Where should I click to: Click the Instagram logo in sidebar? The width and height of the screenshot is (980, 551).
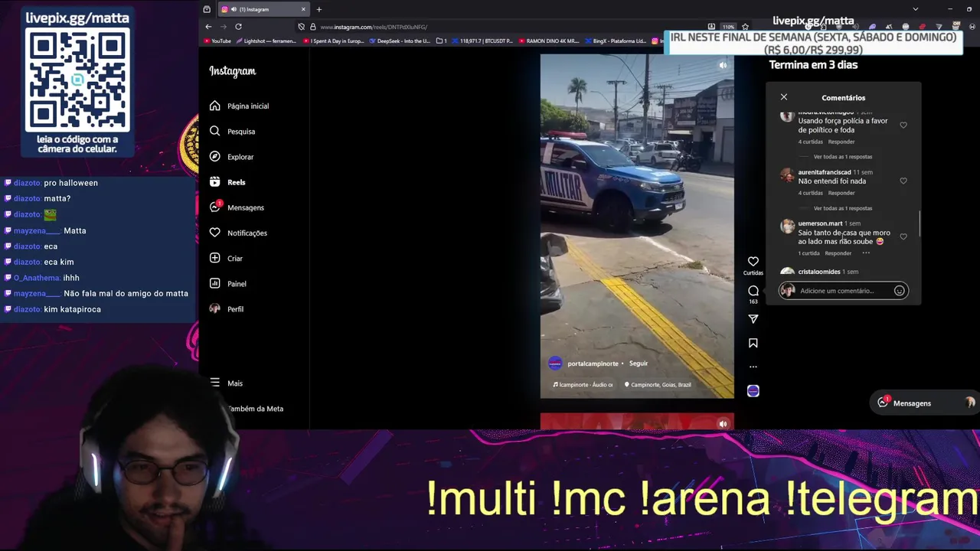[x=233, y=71]
